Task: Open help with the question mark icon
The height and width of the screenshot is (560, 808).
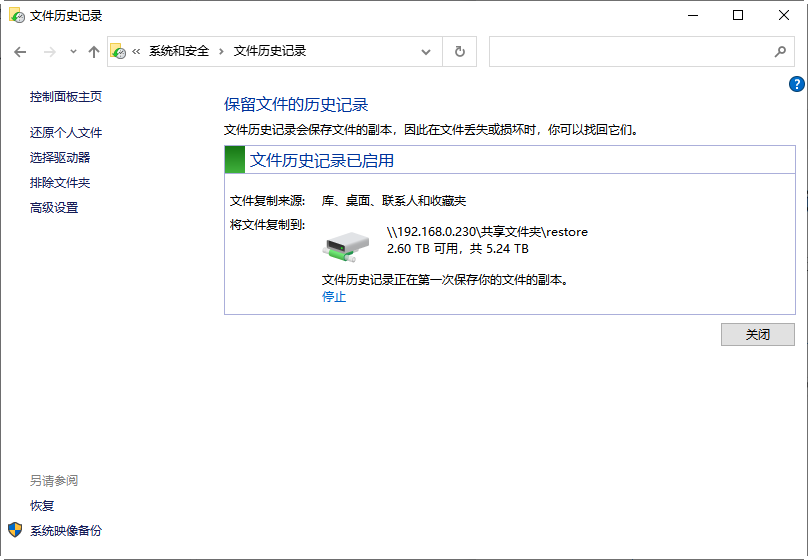Action: [x=797, y=84]
